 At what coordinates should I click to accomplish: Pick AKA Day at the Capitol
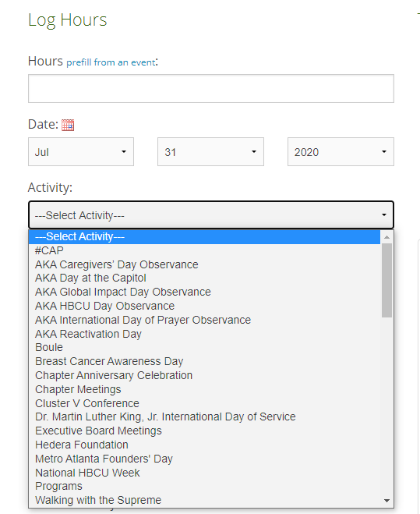[x=205, y=278]
